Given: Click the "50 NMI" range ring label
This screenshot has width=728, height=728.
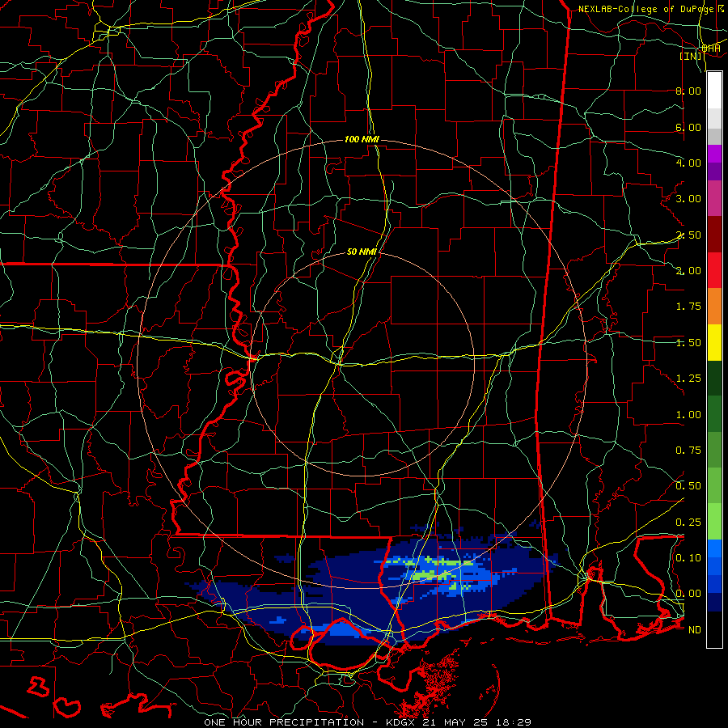Looking at the screenshot, I should pyautogui.click(x=362, y=252).
